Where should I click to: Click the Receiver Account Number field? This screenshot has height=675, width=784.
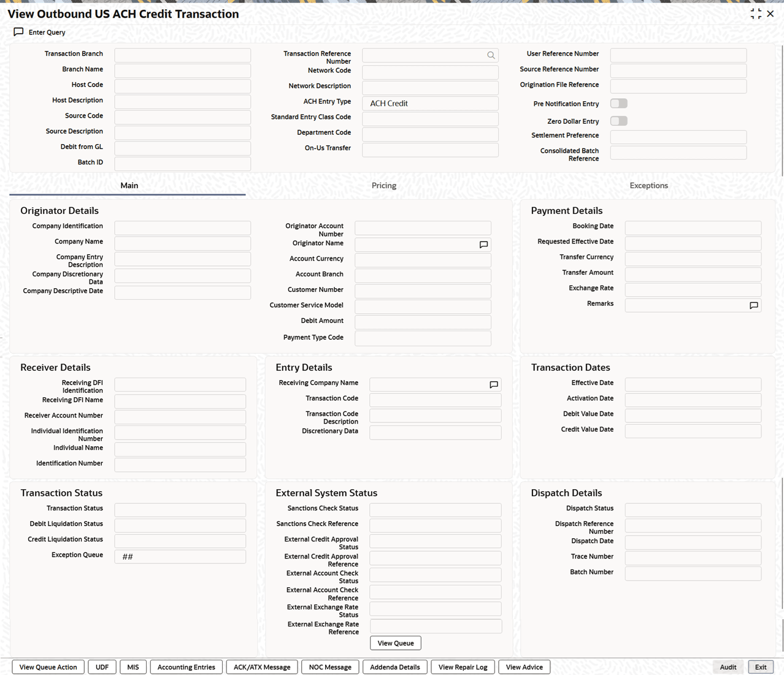[x=180, y=417]
